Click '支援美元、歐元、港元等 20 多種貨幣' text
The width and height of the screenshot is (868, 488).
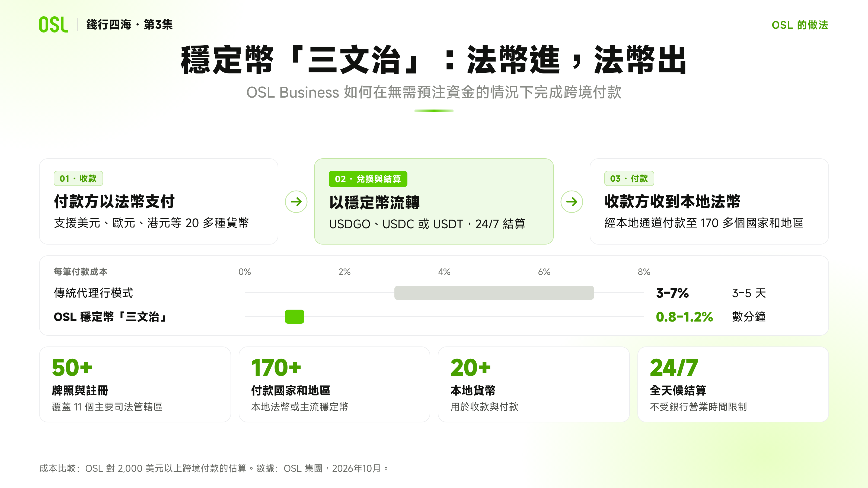pos(151,223)
